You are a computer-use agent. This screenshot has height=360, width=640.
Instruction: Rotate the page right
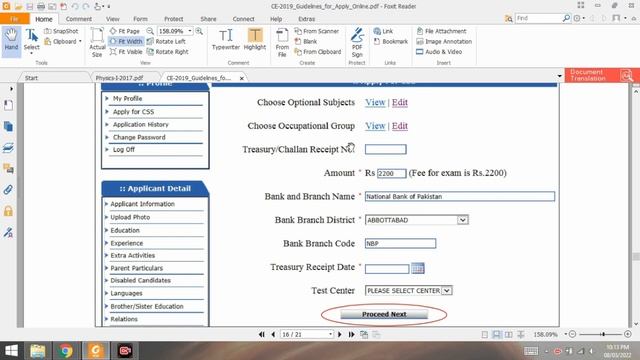[168, 52]
